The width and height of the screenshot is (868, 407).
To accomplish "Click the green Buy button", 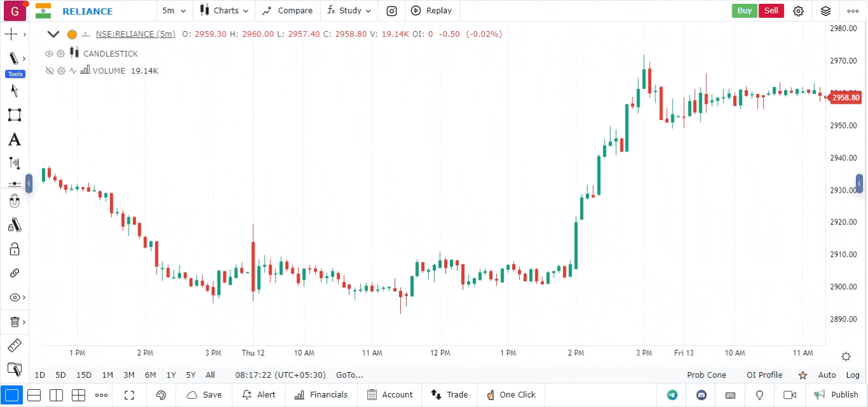I will pyautogui.click(x=744, y=11).
